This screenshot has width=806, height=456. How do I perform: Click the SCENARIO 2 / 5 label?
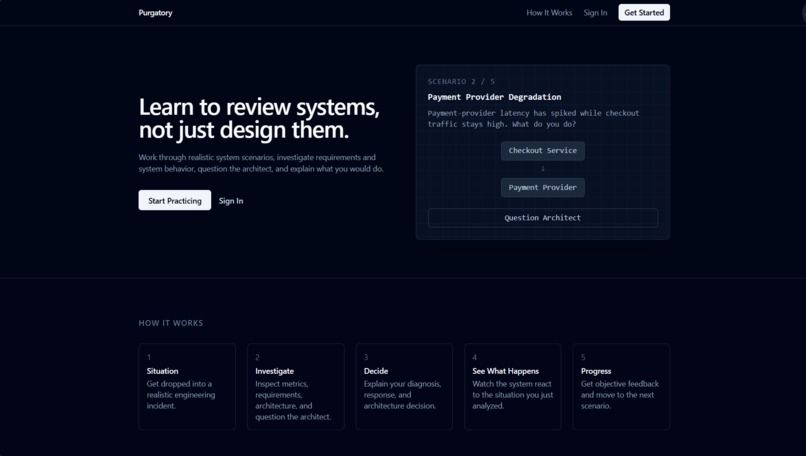coord(461,81)
